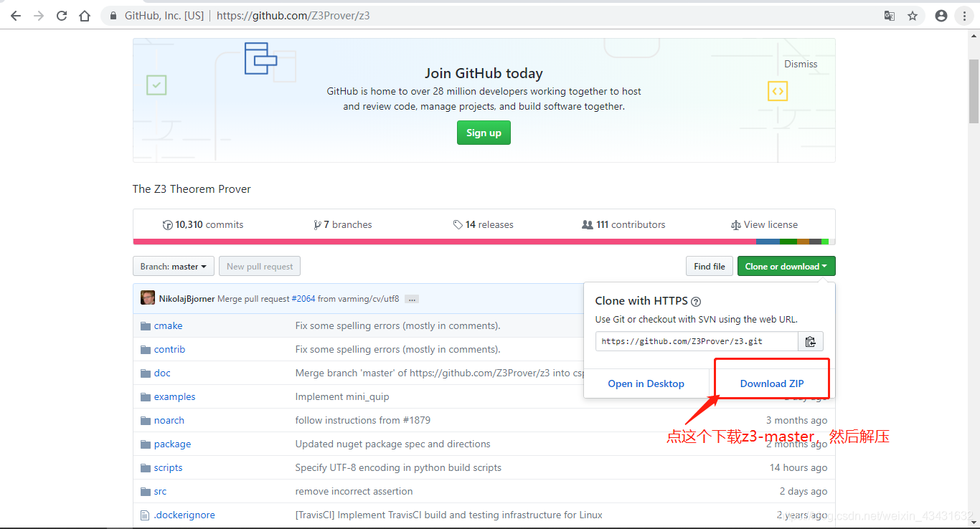Screen dimensions: 980x529
Task: Click the TravisCI commit message for .dockerignore
Action: pos(448,515)
